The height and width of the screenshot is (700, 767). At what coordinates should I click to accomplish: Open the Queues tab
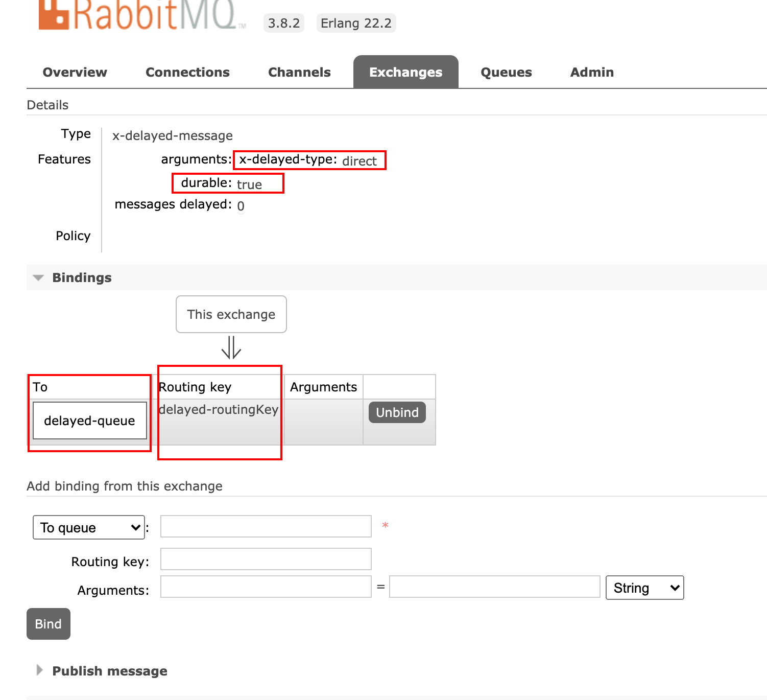(506, 72)
